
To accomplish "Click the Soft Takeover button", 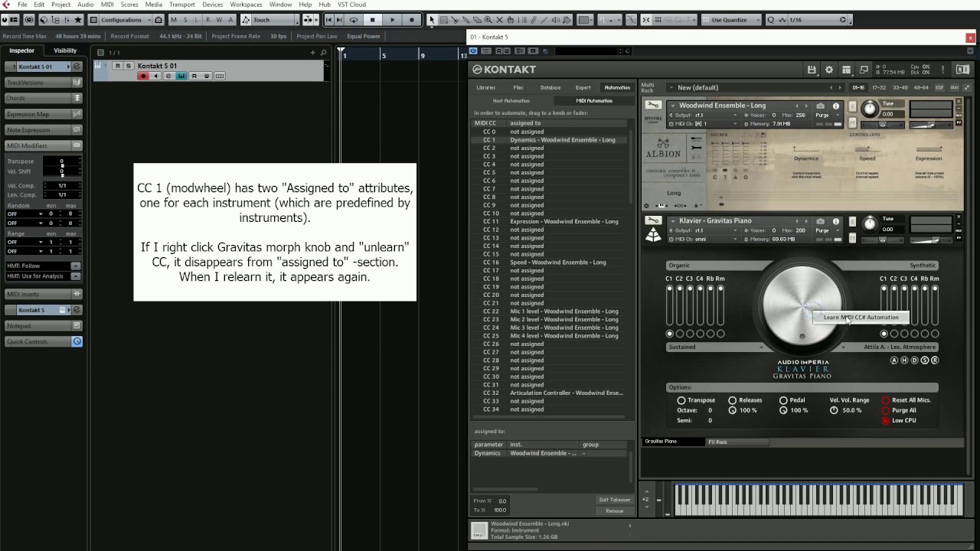I will pyautogui.click(x=615, y=500).
